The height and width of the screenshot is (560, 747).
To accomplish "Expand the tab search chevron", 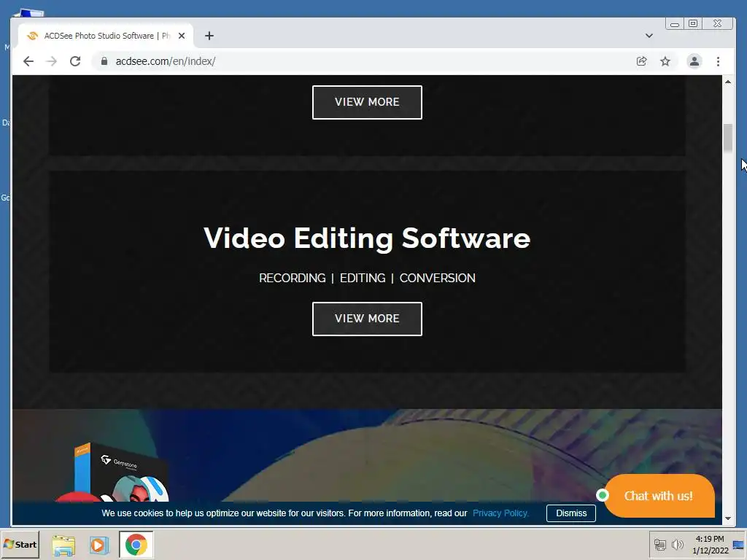I will [x=649, y=36].
